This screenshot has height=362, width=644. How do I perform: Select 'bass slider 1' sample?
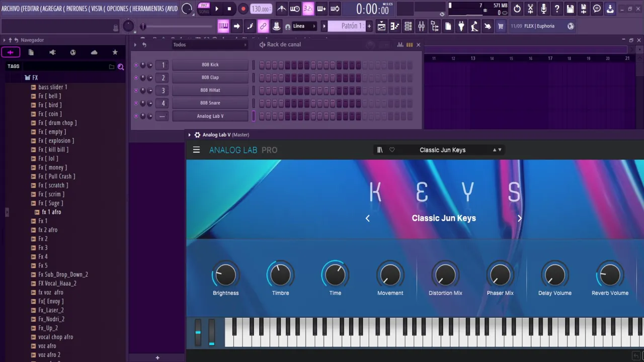click(53, 87)
